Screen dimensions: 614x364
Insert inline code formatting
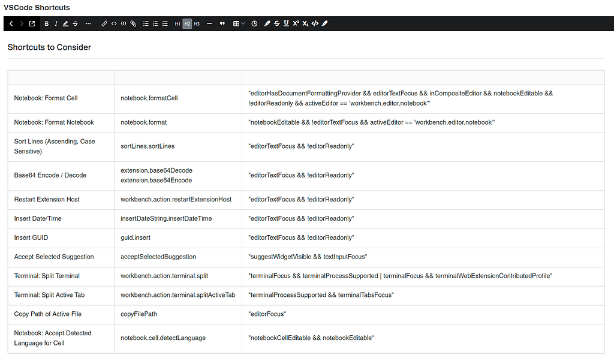[113, 23]
